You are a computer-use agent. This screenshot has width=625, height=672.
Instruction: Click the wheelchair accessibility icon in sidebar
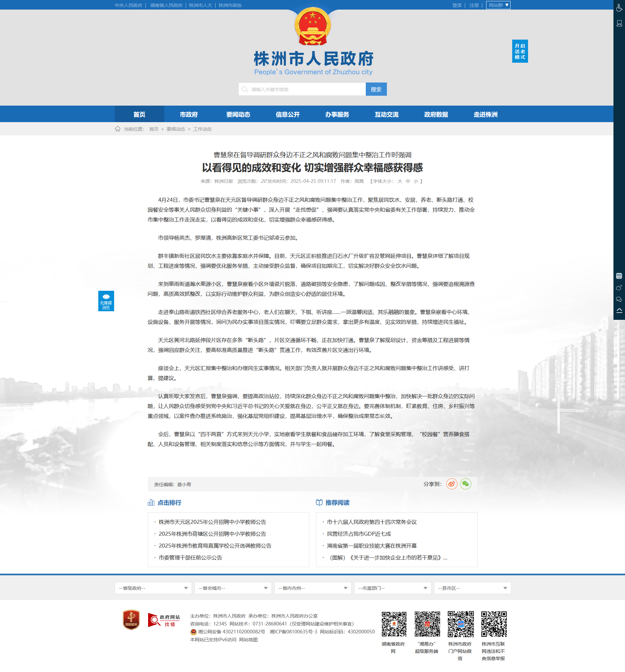pos(619,8)
